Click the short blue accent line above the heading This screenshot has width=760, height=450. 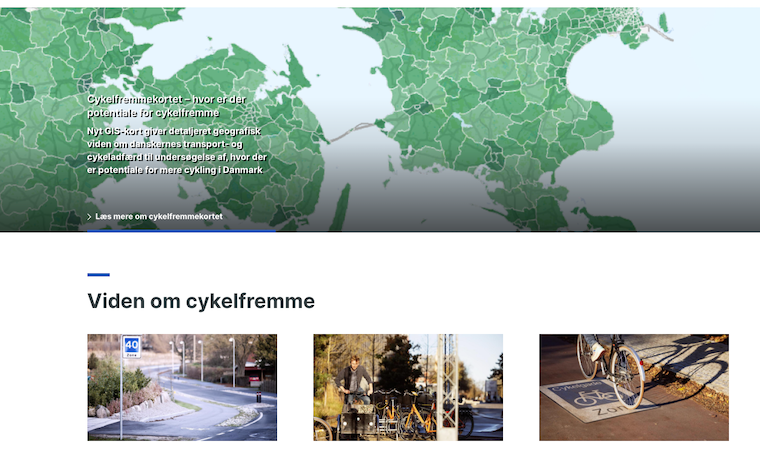pyautogui.click(x=98, y=275)
